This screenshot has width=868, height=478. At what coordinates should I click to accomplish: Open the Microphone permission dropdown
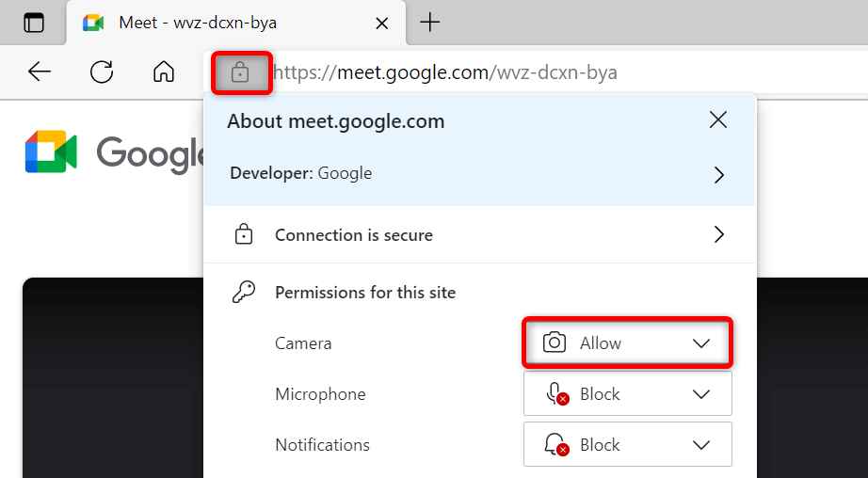coord(627,394)
